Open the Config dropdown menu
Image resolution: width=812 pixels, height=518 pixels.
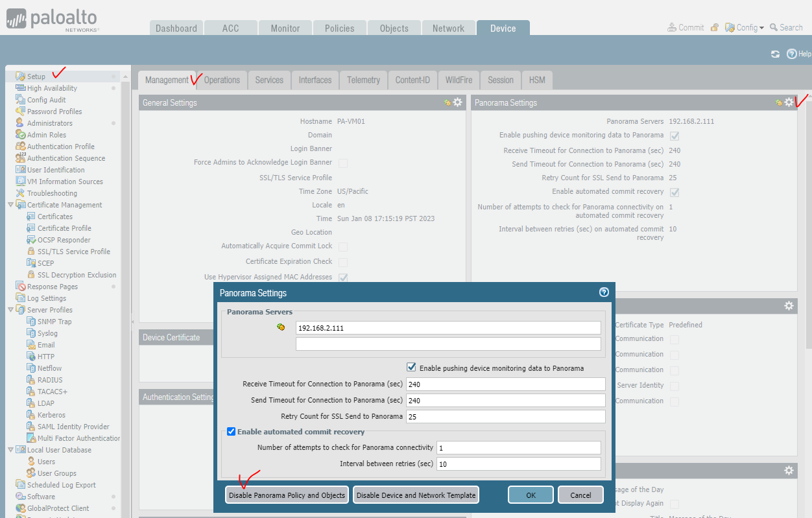click(745, 28)
